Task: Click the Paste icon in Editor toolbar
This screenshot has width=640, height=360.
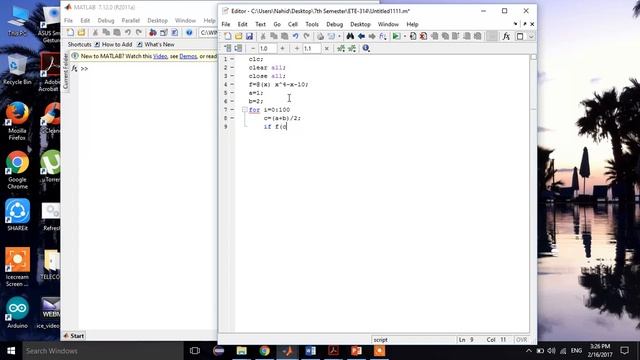Action: tap(284, 36)
